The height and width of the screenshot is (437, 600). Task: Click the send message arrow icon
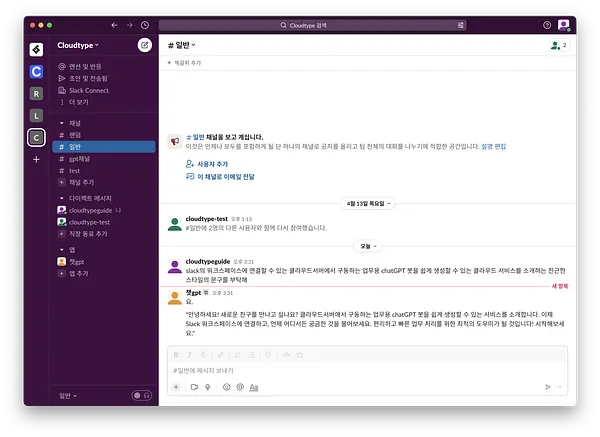(x=548, y=387)
